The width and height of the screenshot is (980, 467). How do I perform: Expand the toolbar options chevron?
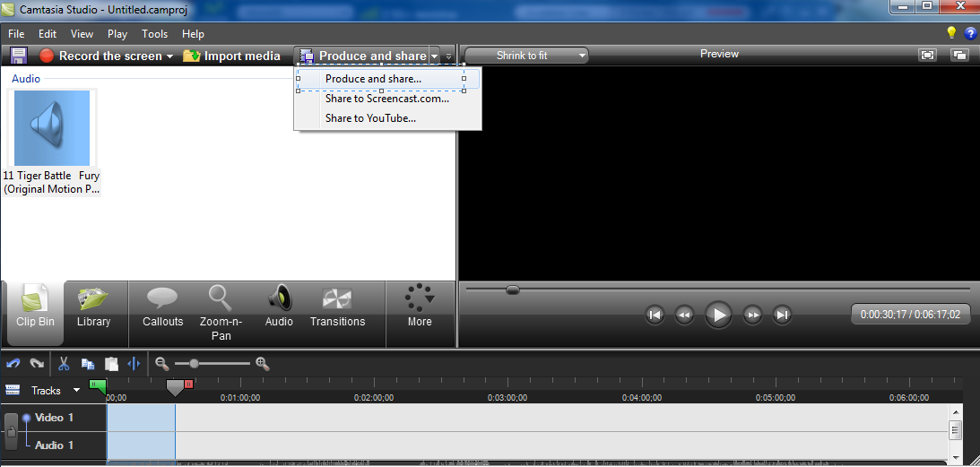coord(448,56)
